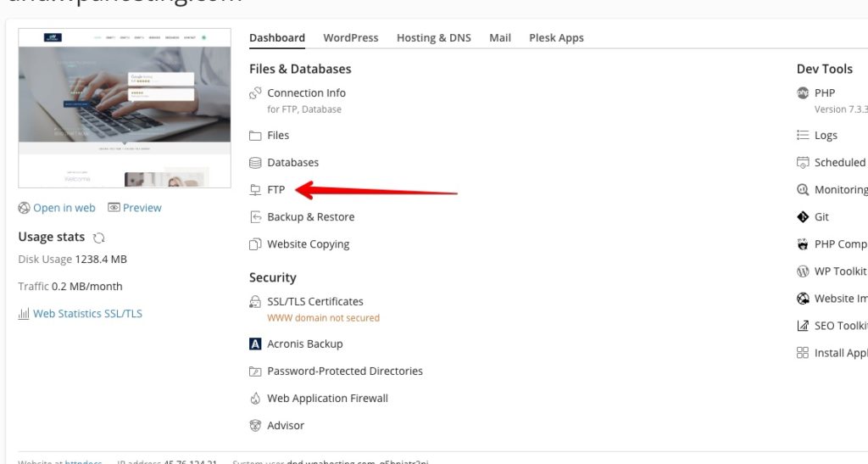Click the Connection Info chain icon
This screenshot has width=868, height=464.
pyautogui.click(x=254, y=93)
